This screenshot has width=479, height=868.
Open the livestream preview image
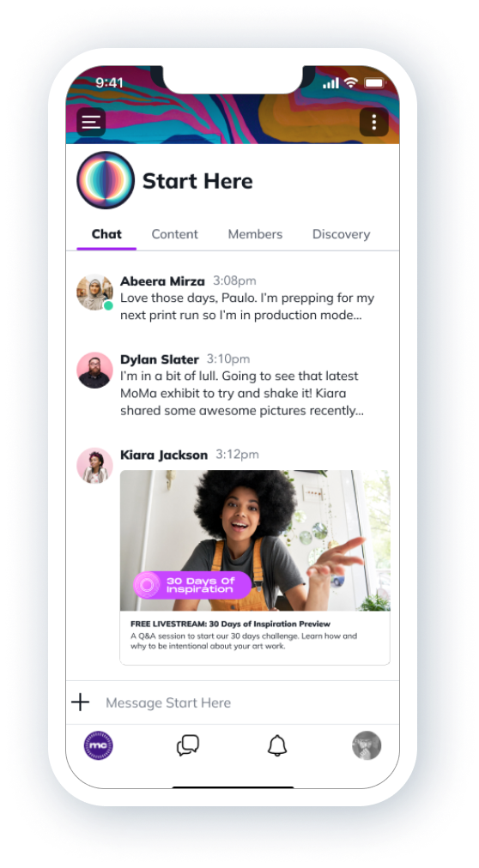(255, 540)
